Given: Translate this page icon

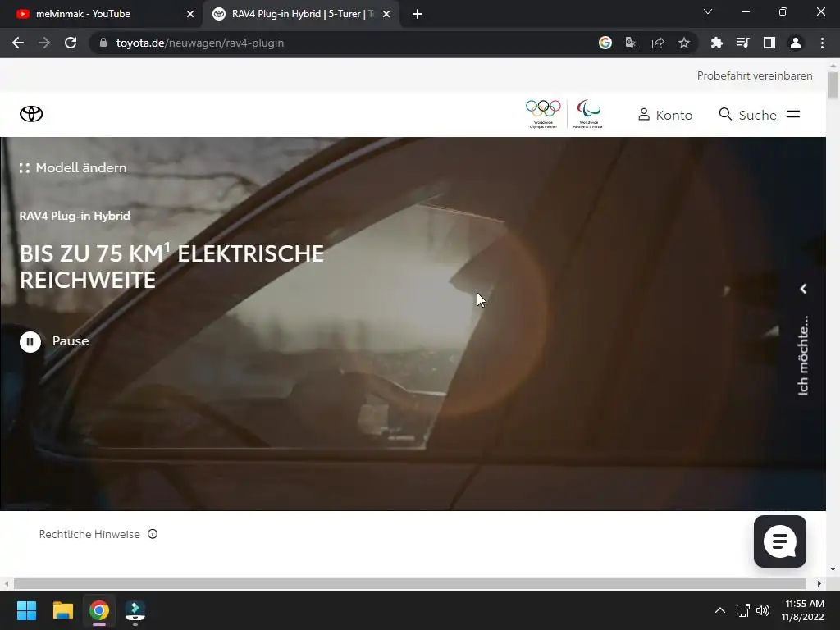Looking at the screenshot, I should point(632,43).
